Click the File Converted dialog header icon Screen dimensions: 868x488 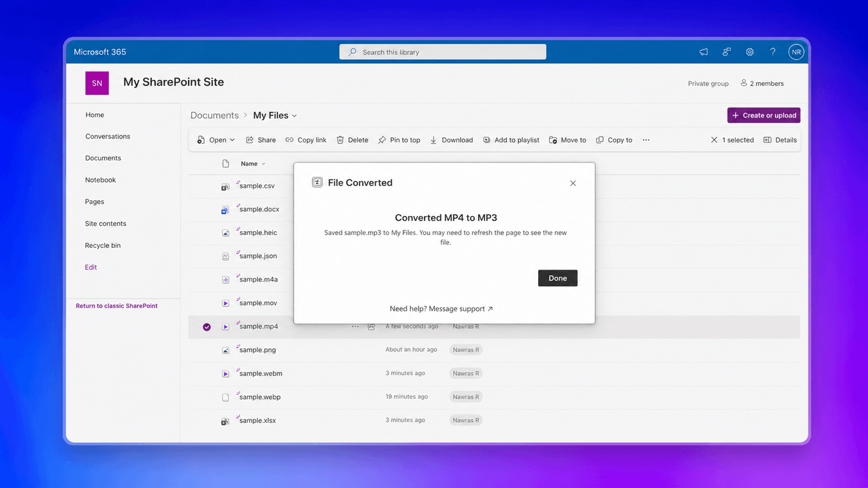point(317,182)
